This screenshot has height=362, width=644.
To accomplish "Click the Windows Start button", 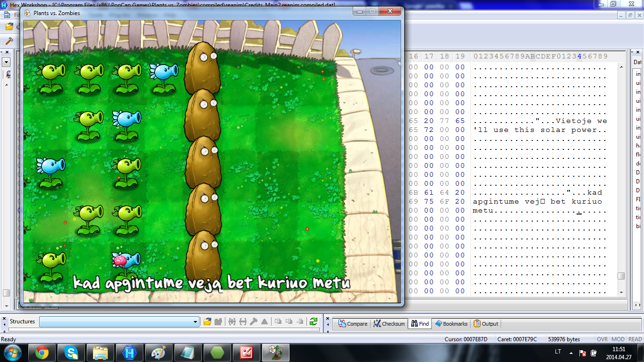I will (13, 352).
